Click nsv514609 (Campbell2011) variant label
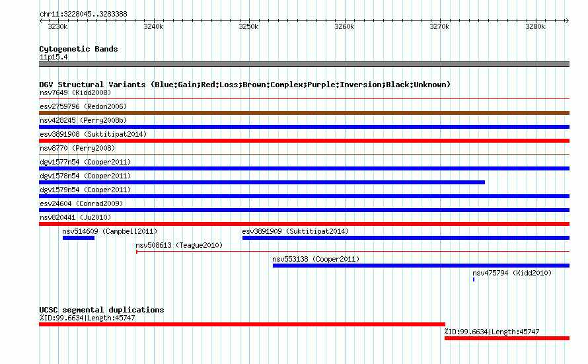 [110, 231]
